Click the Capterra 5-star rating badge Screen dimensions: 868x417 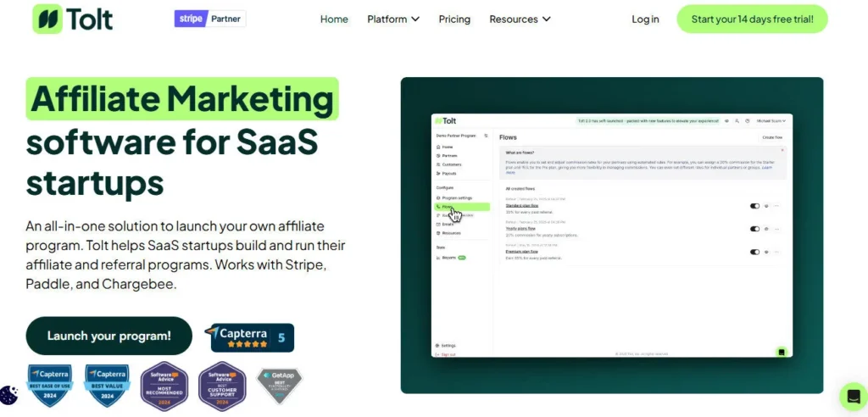click(252, 337)
